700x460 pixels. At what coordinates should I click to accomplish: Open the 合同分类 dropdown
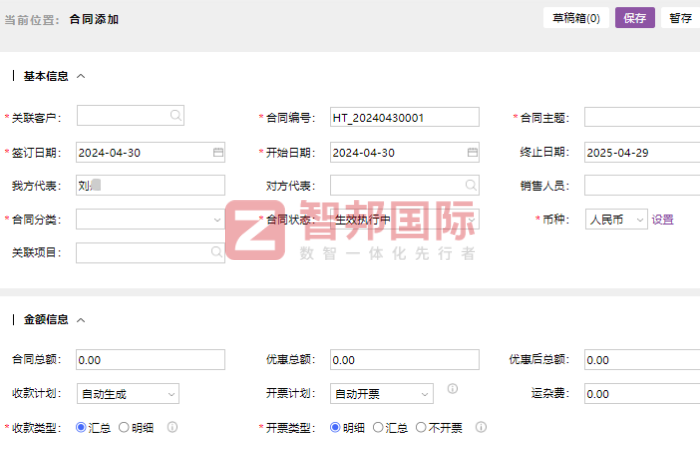[150, 219]
